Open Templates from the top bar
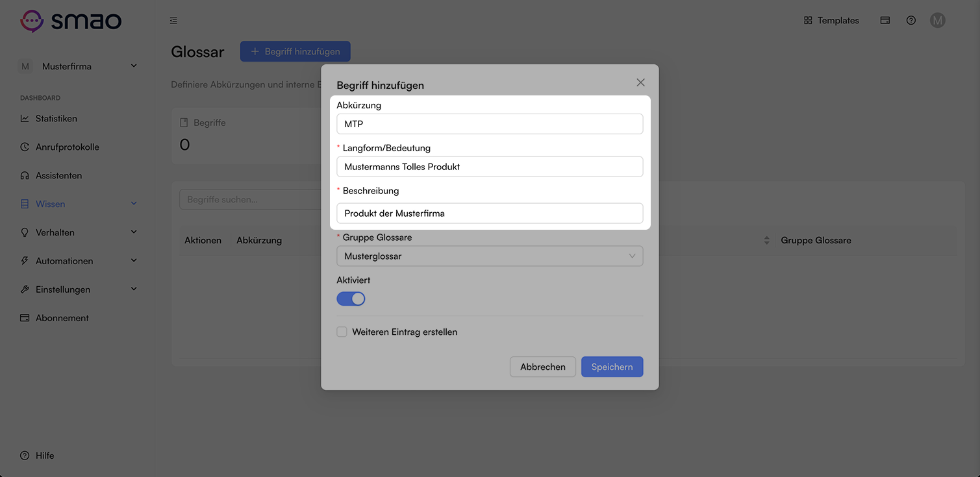The image size is (980, 477). coord(831,21)
